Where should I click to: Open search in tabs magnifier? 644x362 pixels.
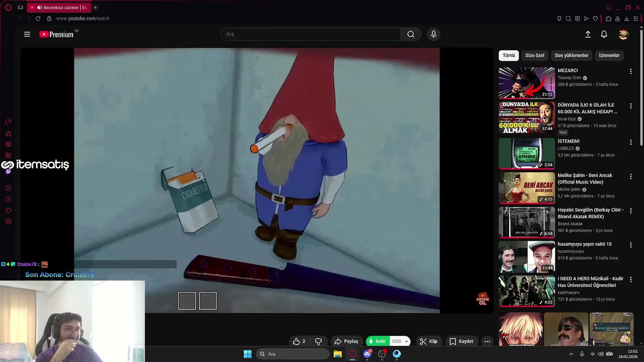pyautogui.click(x=608, y=8)
